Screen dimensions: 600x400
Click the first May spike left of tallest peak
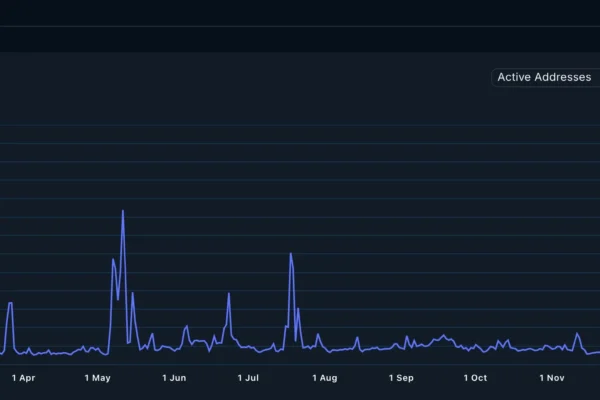pyautogui.click(x=113, y=259)
